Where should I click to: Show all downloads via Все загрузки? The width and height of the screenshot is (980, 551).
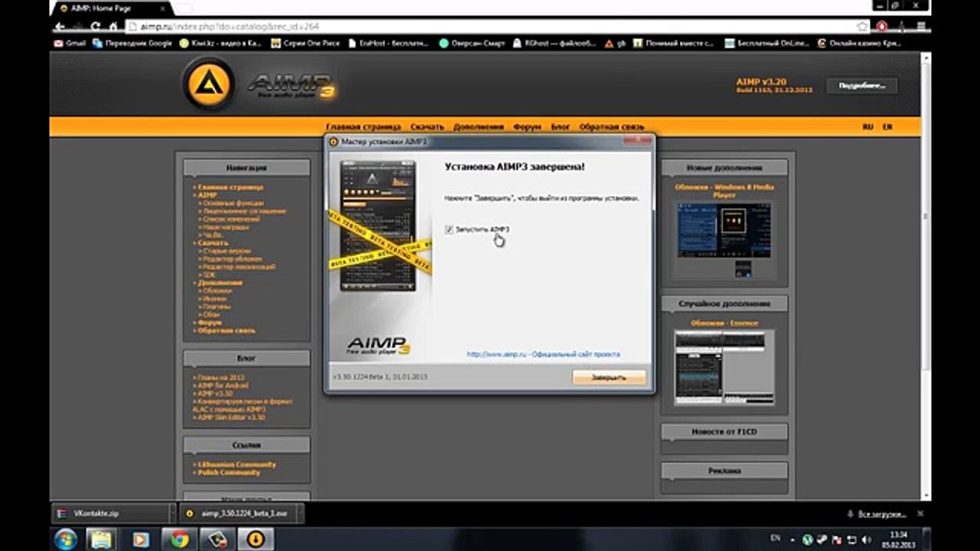click(x=877, y=514)
